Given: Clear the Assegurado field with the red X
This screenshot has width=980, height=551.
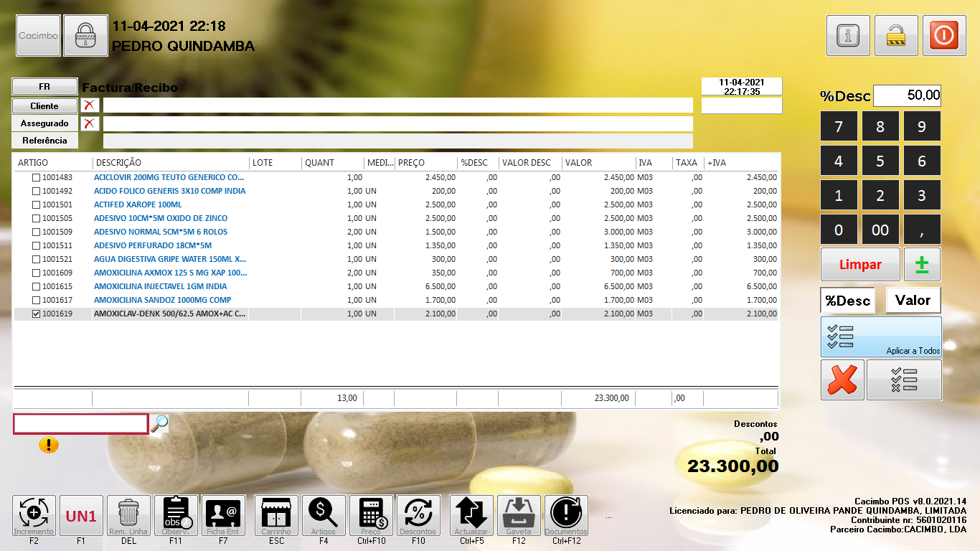Looking at the screenshot, I should [x=89, y=123].
